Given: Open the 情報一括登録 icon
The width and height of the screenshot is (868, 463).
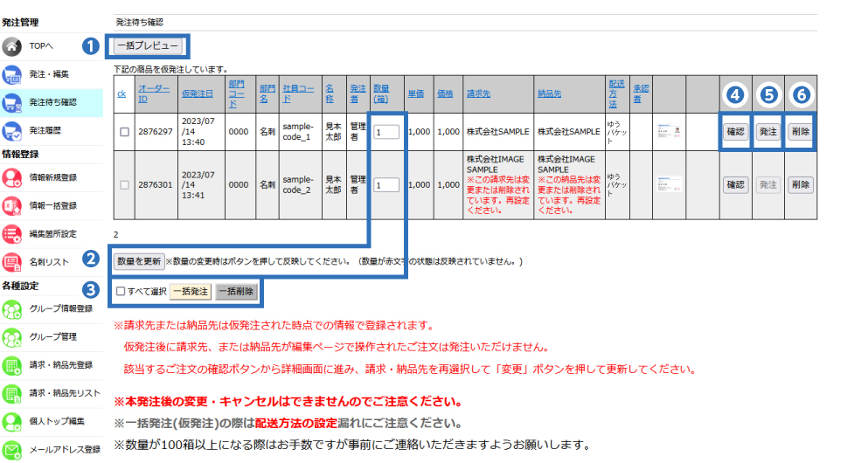Looking at the screenshot, I should tap(12, 206).
